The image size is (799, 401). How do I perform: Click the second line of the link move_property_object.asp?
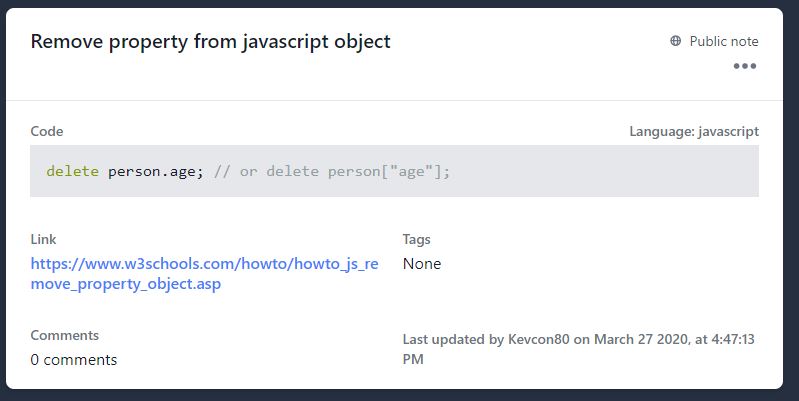(x=126, y=284)
